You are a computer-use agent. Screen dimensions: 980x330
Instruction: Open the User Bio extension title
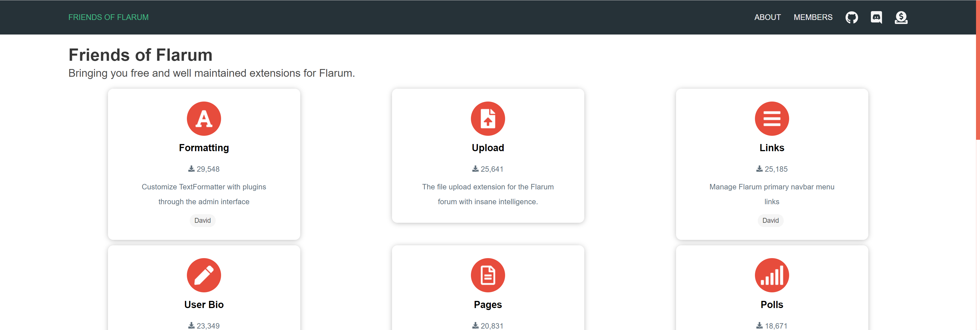click(x=204, y=304)
